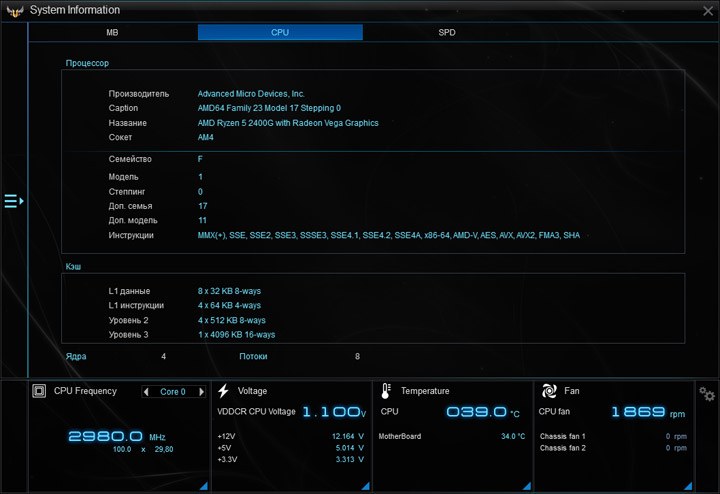Screen dimensions: 720x494
Task: Click the Temperature thermometer icon
Action: pos(386,391)
